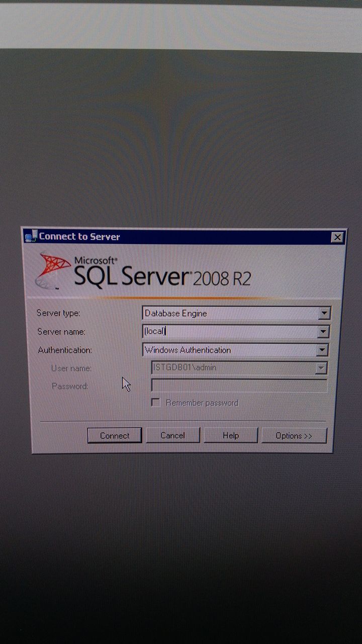The height and width of the screenshot is (644, 362).
Task: Click the Authentication label
Action: (x=65, y=350)
